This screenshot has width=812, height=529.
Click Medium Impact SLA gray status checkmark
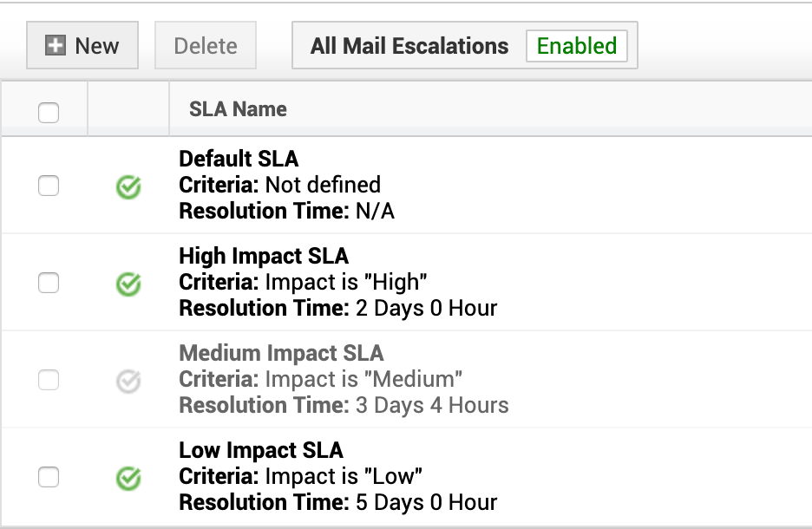click(x=128, y=381)
